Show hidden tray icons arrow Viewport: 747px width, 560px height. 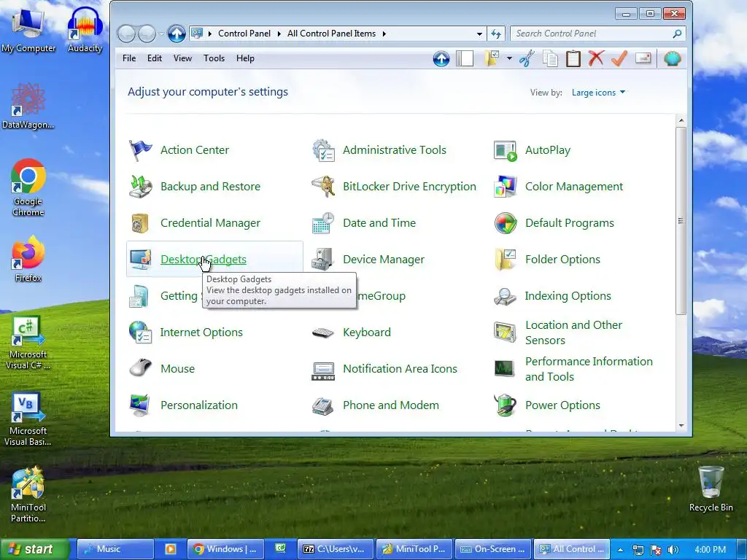[x=620, y=550]
